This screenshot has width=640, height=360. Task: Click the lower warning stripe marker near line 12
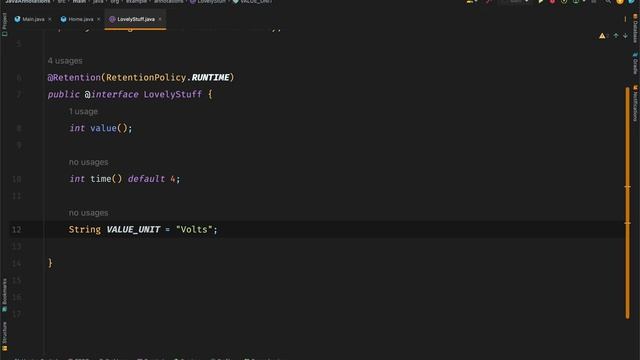coord(627,223)
